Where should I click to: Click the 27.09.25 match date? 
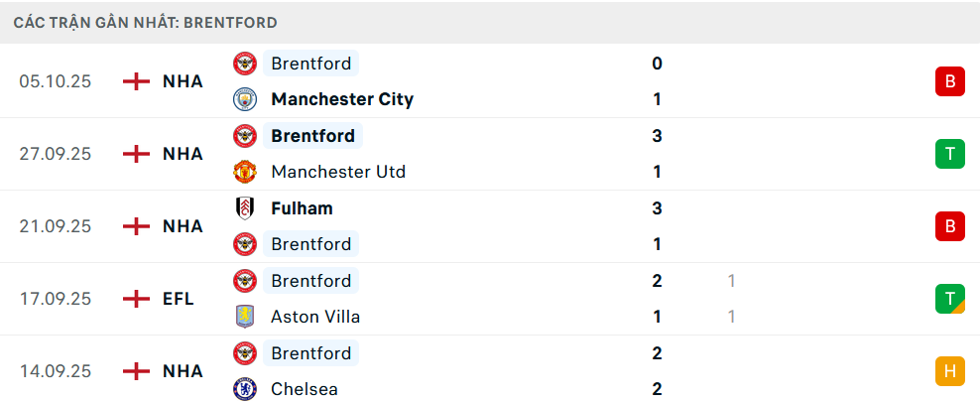click(55, 154)
